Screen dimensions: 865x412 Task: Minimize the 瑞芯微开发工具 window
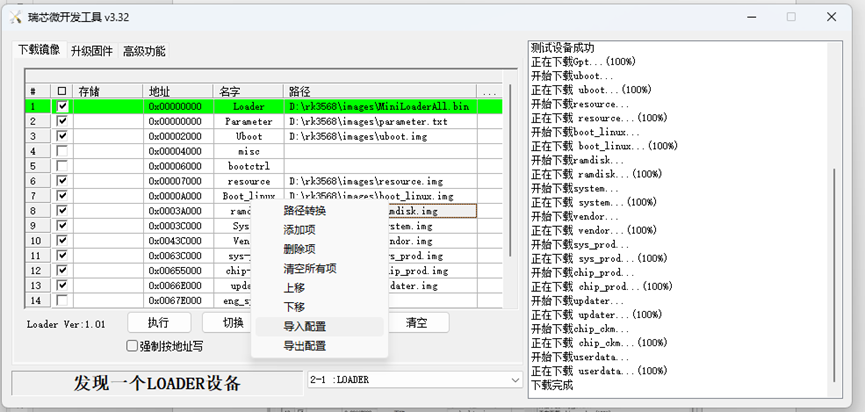click(751, 17)
